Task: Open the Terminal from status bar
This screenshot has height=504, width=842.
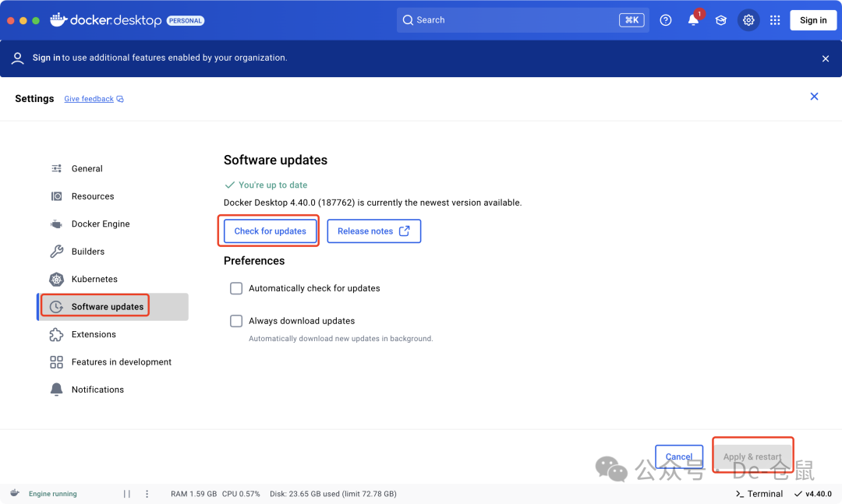Action: click(x=759, y=494)
